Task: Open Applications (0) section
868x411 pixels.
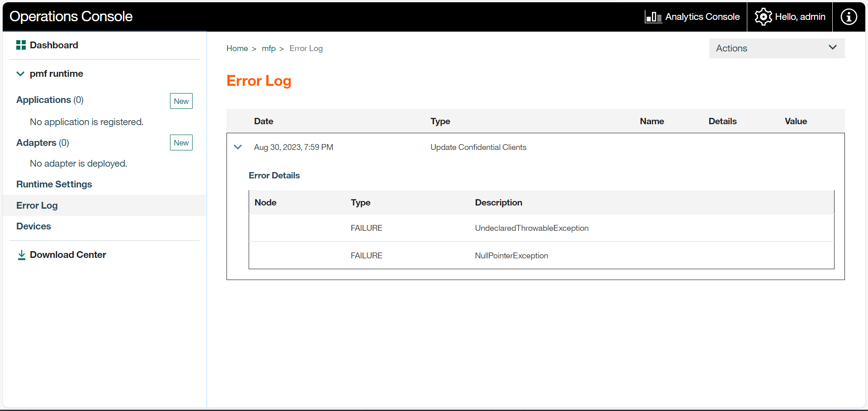Action: point(50,100)
